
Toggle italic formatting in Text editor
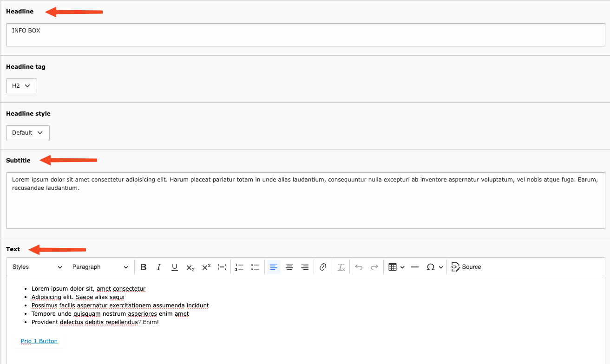159,267
